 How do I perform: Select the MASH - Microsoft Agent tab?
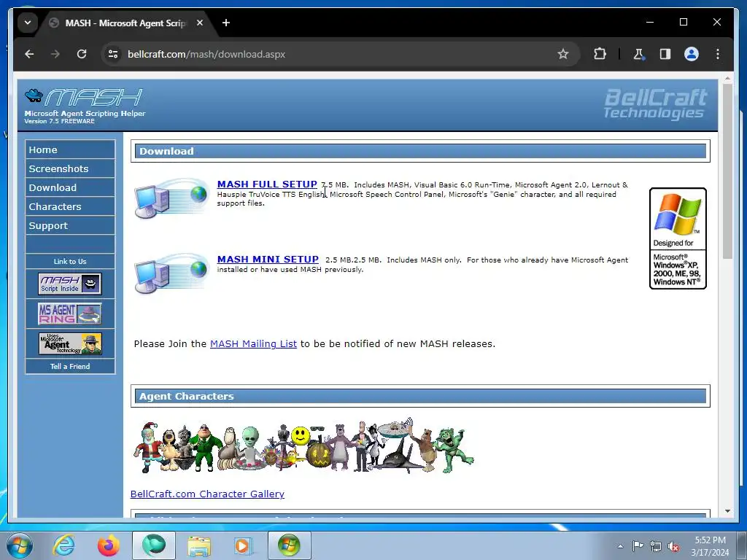point(127,23)
